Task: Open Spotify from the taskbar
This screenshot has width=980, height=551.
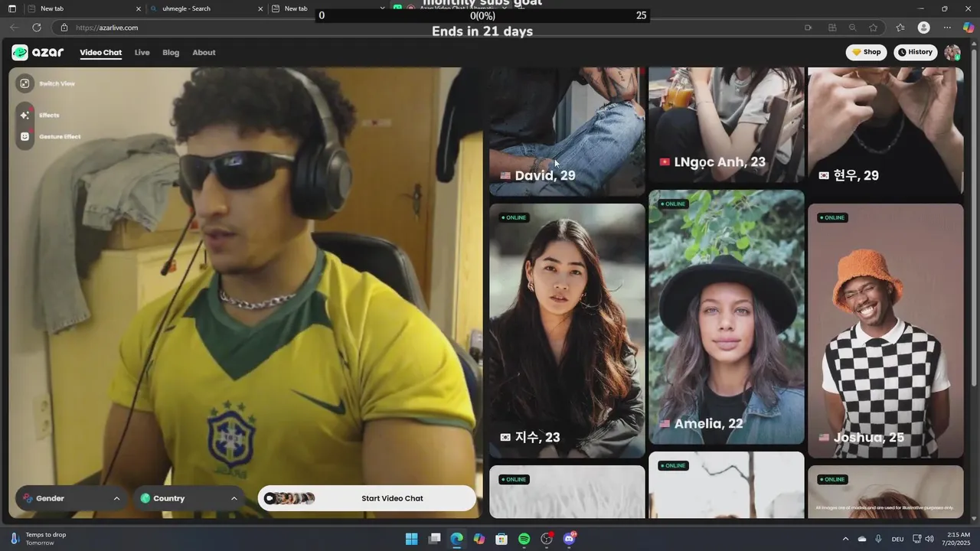Action: pyautogui.click(x=524, y=539)
